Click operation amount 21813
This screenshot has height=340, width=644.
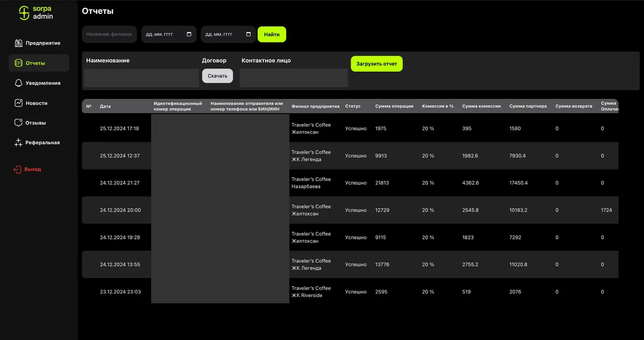382,183
